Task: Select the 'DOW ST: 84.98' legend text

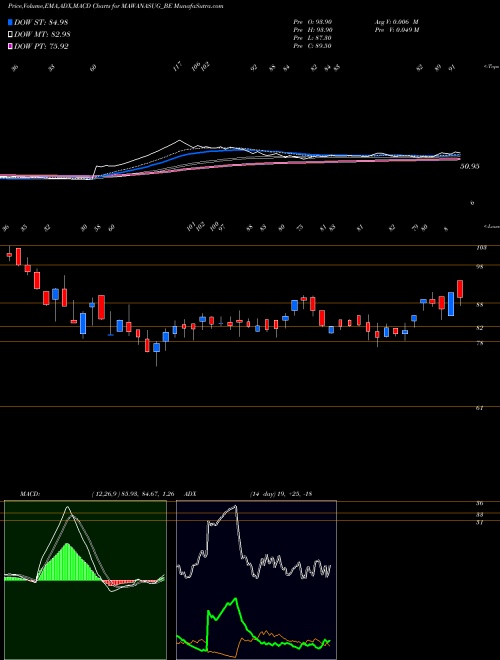Action: (41, 22)
